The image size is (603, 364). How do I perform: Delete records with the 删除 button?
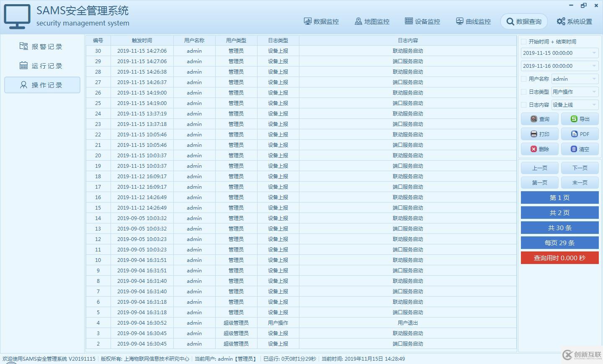(540, 149)
